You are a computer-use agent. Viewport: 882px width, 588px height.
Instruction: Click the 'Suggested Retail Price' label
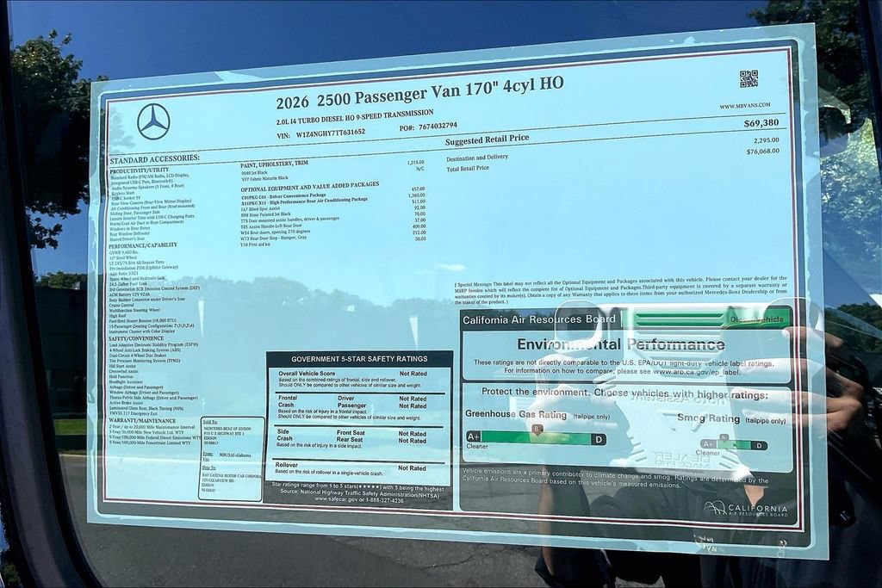tap(487, 139)
